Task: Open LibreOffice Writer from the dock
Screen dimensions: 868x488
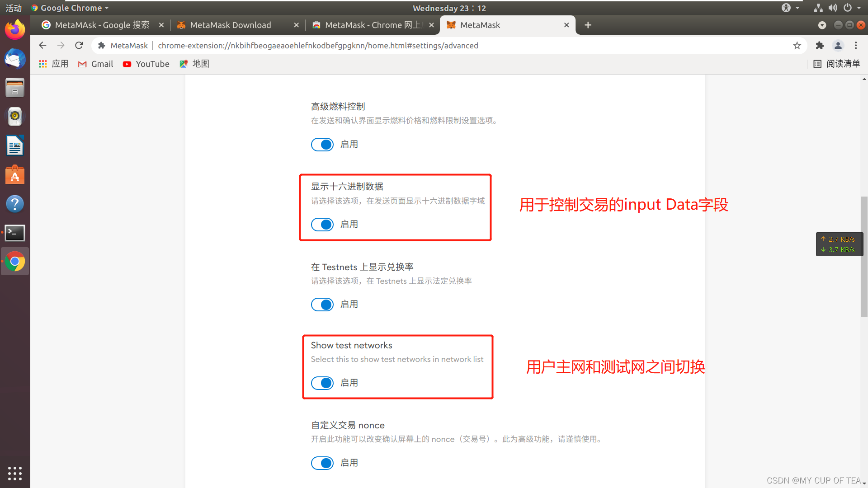Action: pos(15,146)
